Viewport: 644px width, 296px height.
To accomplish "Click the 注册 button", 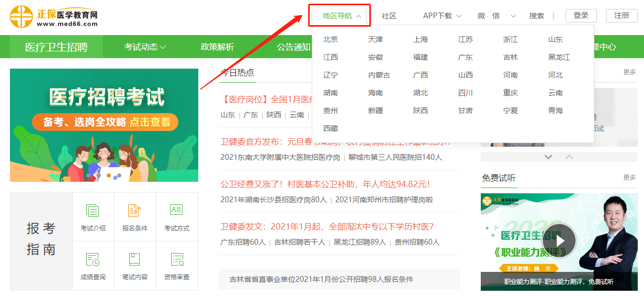I will click(622, 16).
